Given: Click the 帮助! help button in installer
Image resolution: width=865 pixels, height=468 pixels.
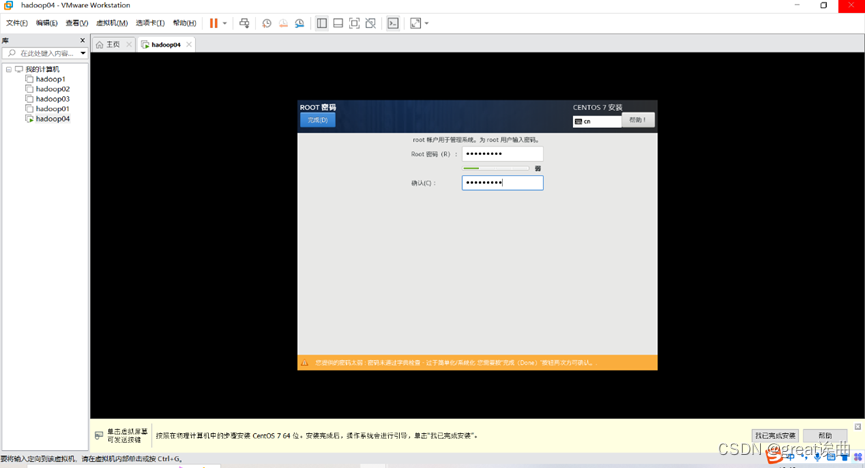Looking at the screenshot, I should point(638,120).
